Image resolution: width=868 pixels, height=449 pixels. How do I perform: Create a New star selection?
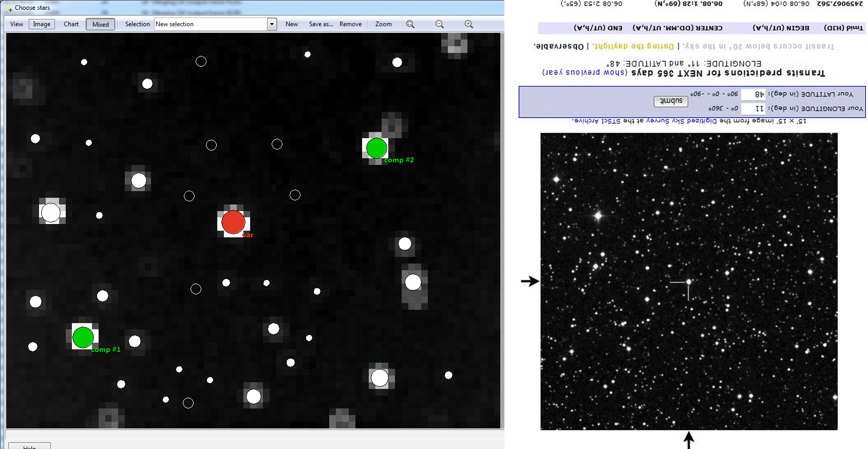pyautogui.click(x=292, y=24)
